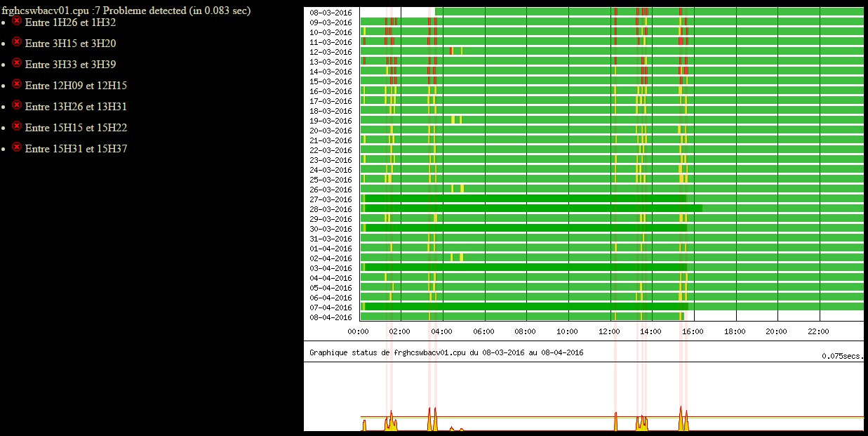This screenshot has width=868, height=436.
Task: Select the 24-03-2016 date row label
Action: click(x=331, y=170)
